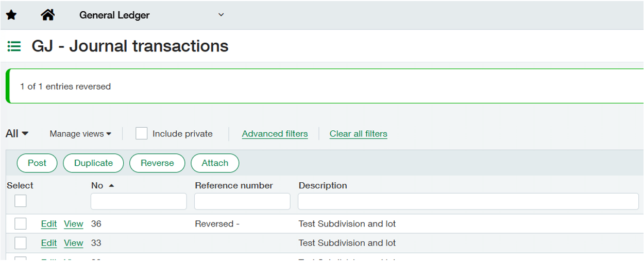Click Clear all filters link

click(x=358, y=134)
